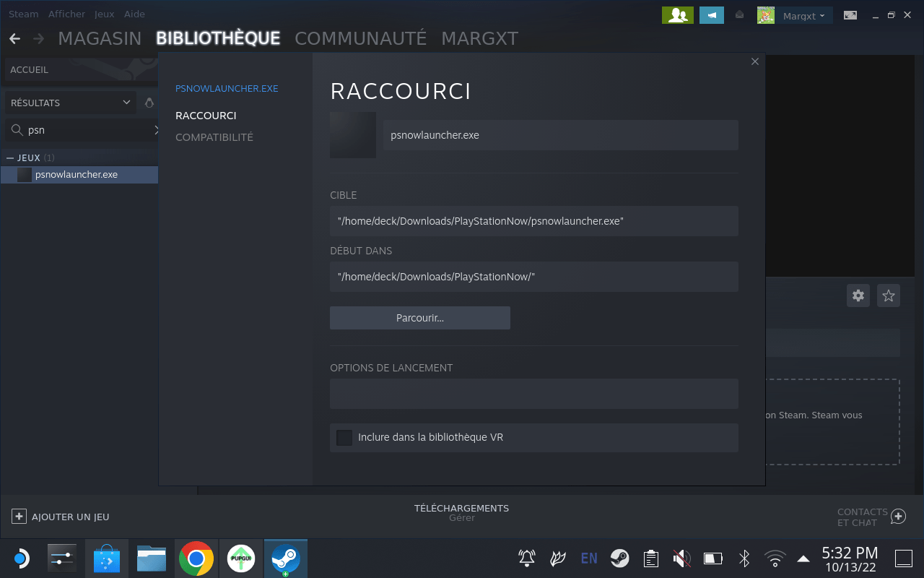This screenshot has width=924, height=578.
Task: Go to the MAGASIN tab
Action: point(100,38)
